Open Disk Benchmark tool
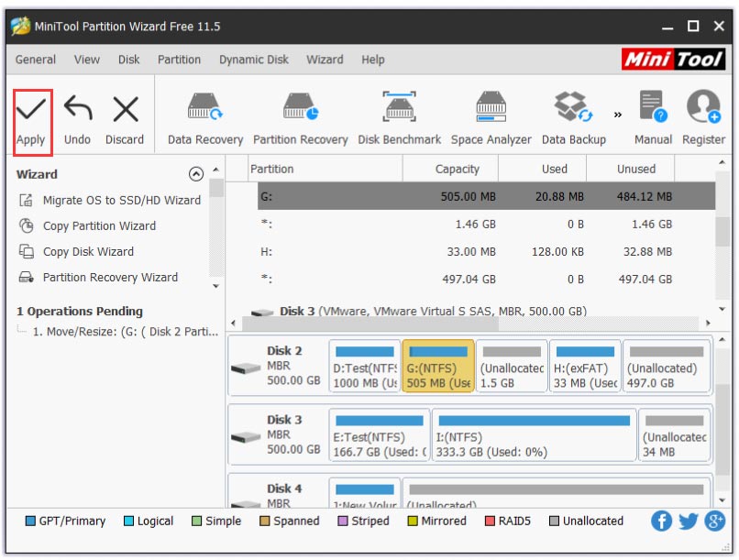 point(399,120)
